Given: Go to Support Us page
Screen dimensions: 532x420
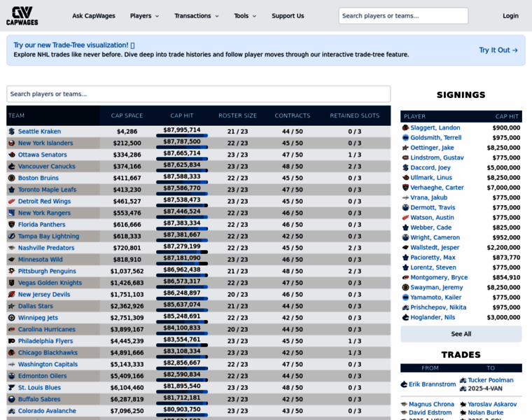Looking at the screenshot, I should (288, 16).
